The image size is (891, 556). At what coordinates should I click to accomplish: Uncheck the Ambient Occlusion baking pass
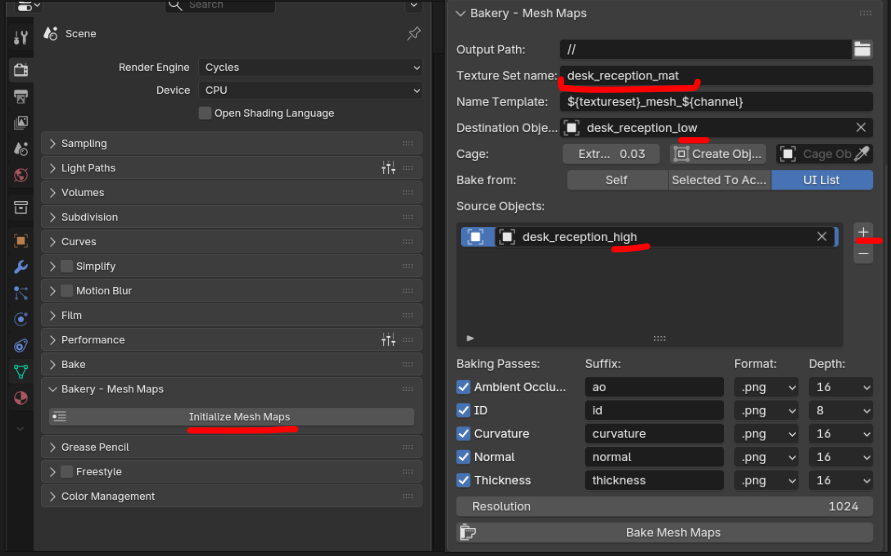coord(463,387)
